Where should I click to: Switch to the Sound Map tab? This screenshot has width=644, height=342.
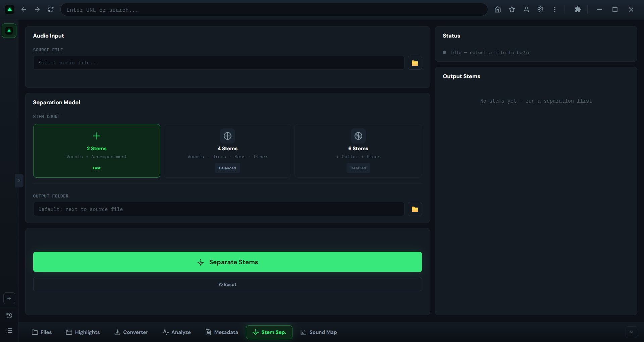pos(319,332)
